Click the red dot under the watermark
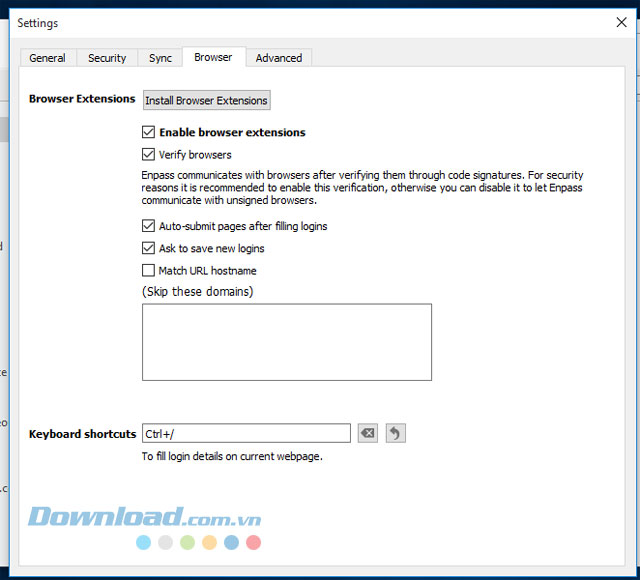 coord(253,543)
